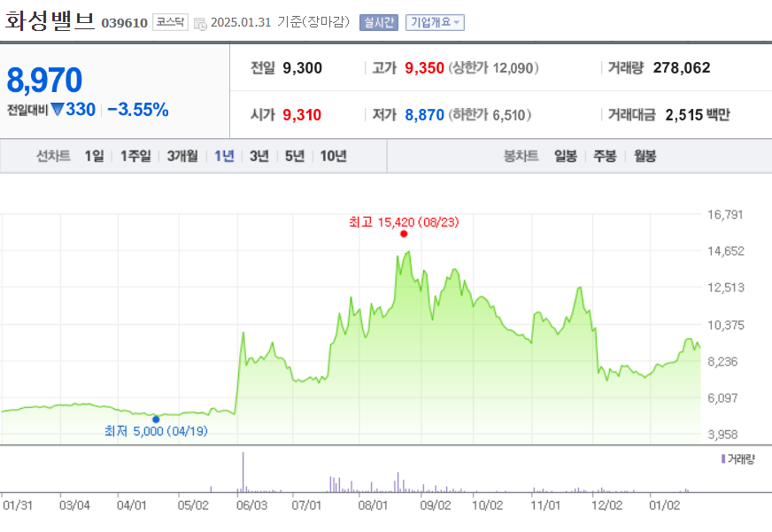Switch chart to 3개월 period
The width and height of the screenshot is (772, 532).
[182, 156]
